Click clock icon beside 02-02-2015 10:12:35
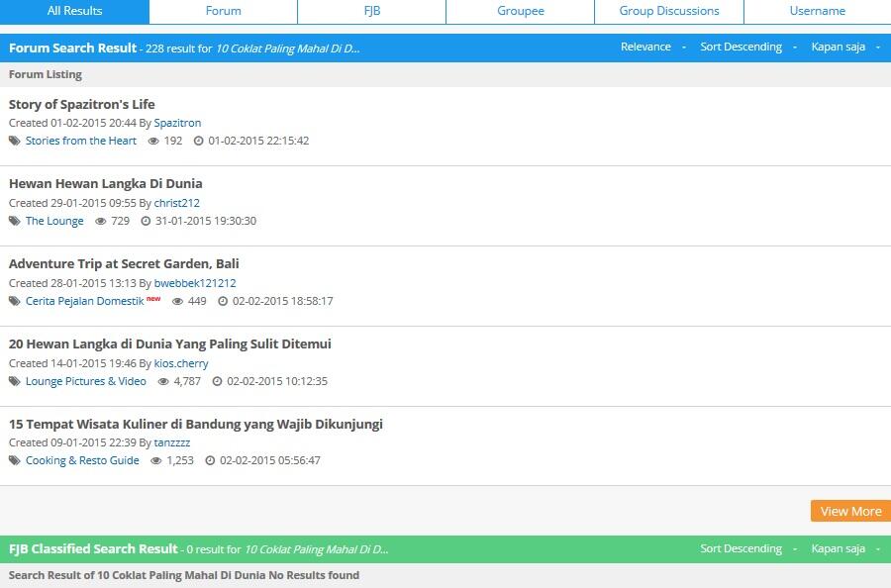Viewport: 891px width, 588px height. 217,381
